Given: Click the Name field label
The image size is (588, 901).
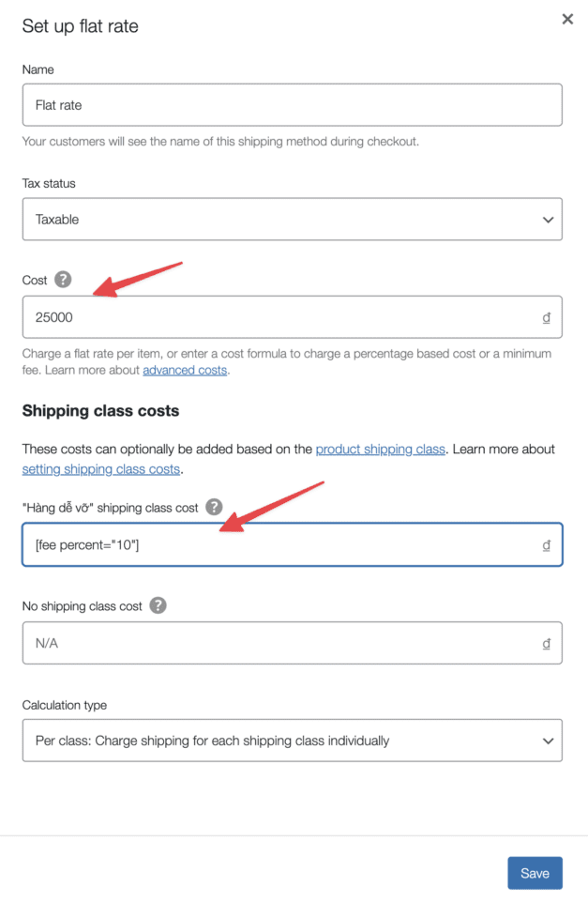Looking at the screenshot, I should 38,69.
